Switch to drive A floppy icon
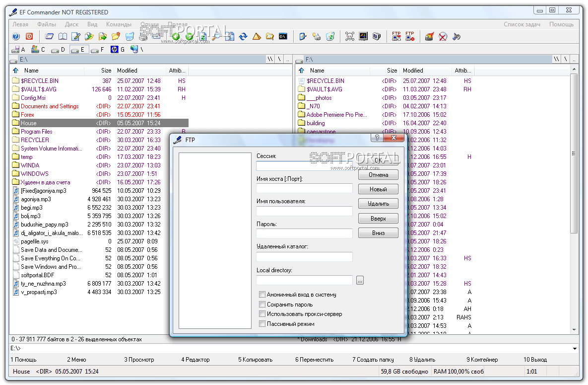 (x=18, y=49)
